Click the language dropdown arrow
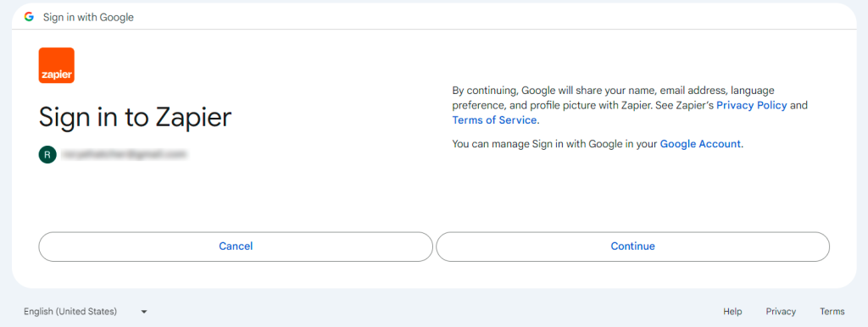 (x=144, y=312)
